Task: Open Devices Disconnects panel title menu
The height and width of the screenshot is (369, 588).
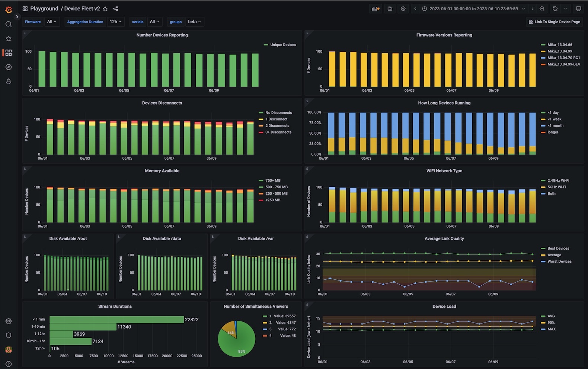Action: 162,103
